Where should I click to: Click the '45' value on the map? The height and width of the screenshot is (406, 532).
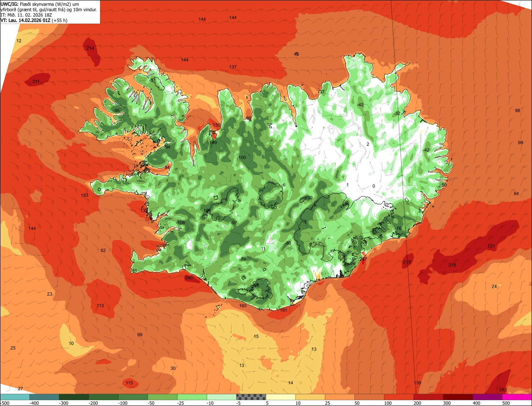pos(296,54)
